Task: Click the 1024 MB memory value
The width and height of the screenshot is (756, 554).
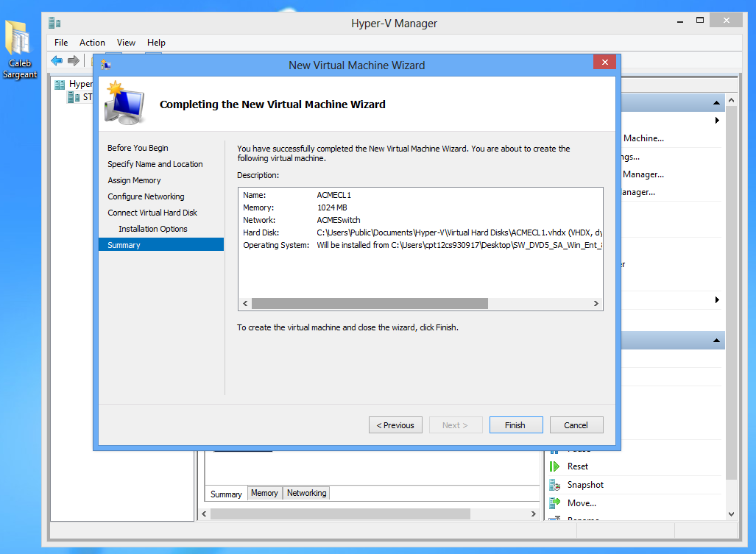Action: pos(332,207)
